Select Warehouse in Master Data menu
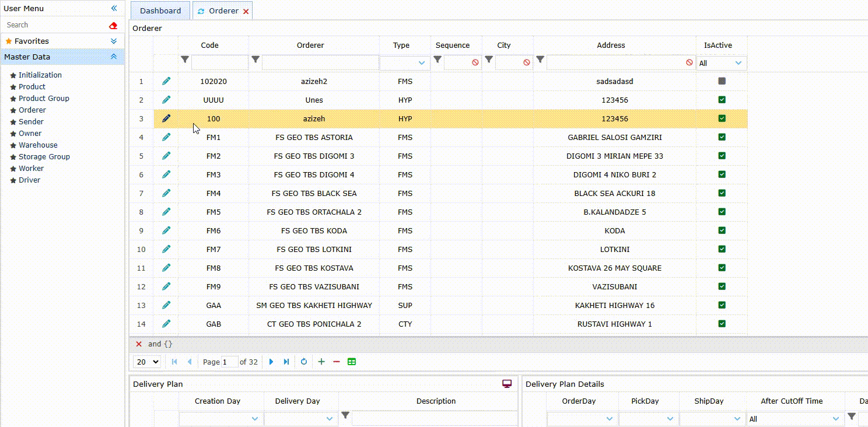 (37, 145)
